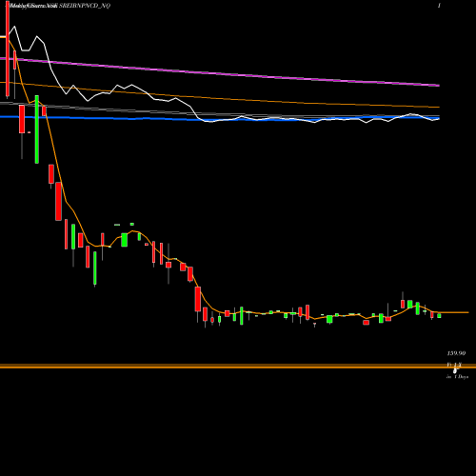
Task: Click the thick blue moving average line
Action: 220,118
